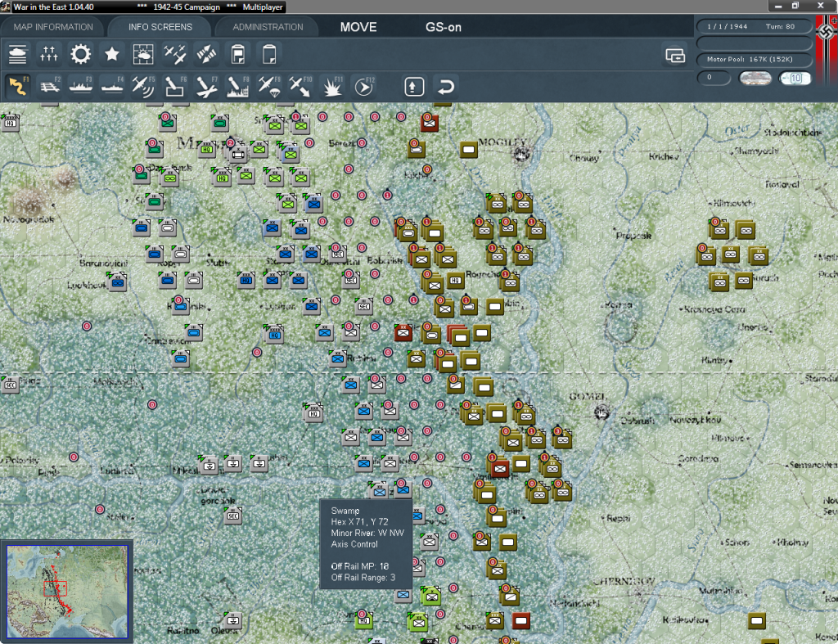This screenshot has width=838, height=644.
Task: Click the value field showing 0
Action: pyautogui.click(x=714, y=78)
